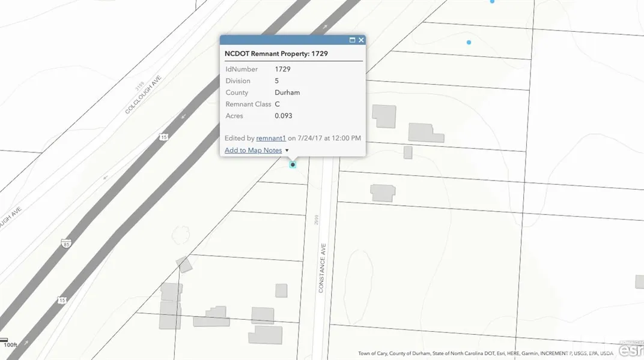
Task: Click the US 15 shield at bottom left
Action: [x=62, y=299]
